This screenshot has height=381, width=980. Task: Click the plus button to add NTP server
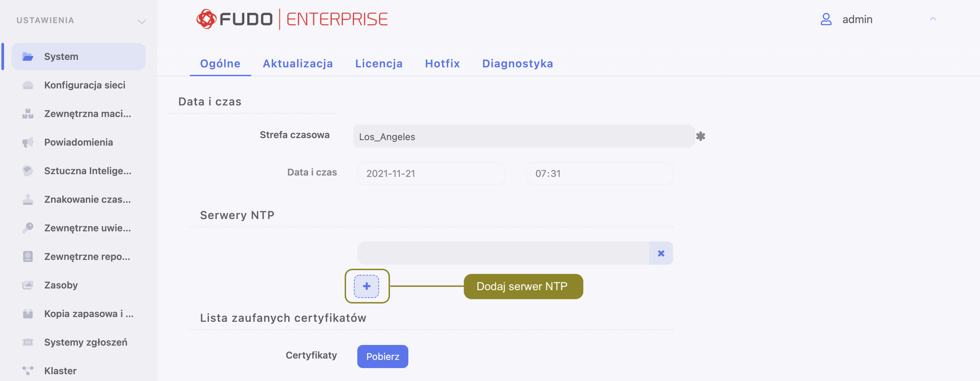[x=366, y=286]
